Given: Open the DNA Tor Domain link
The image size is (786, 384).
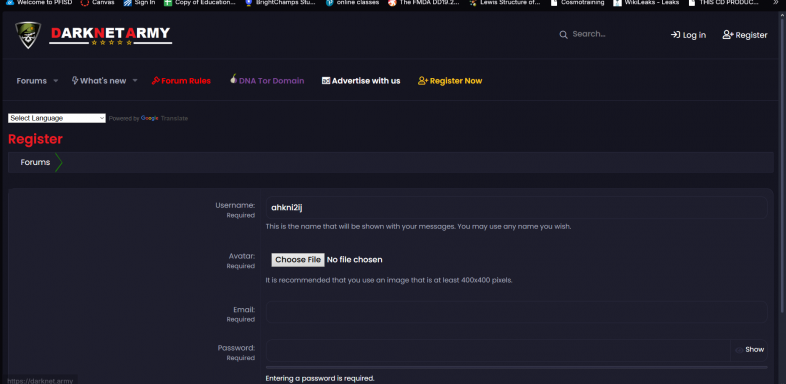Looking at the screenshot, I should pyautogui.click(x=267, y=80).
